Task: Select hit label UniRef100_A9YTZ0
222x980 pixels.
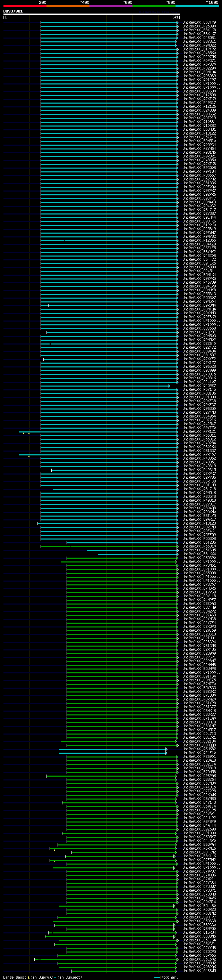Action: pos(199,428)
